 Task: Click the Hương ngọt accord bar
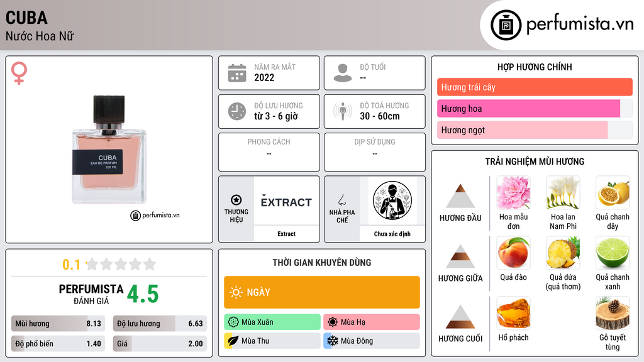[x=535, y=129]
